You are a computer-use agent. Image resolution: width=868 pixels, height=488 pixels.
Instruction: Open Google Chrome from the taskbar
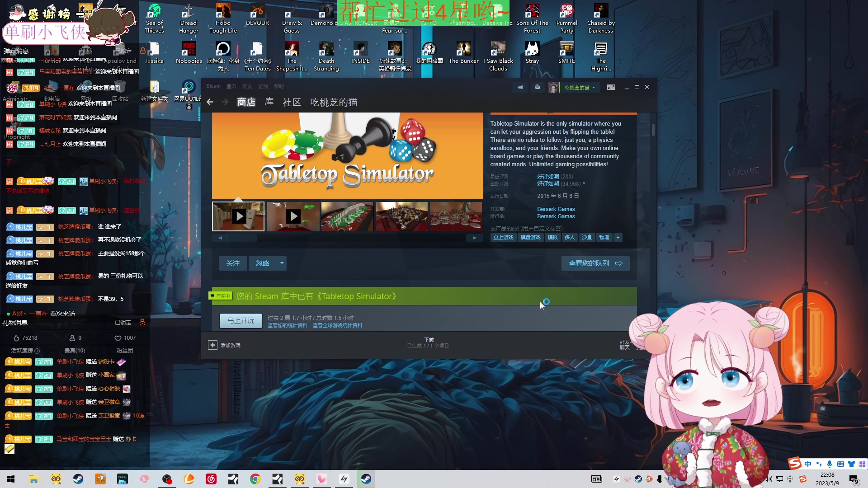(x=255, y=479)
